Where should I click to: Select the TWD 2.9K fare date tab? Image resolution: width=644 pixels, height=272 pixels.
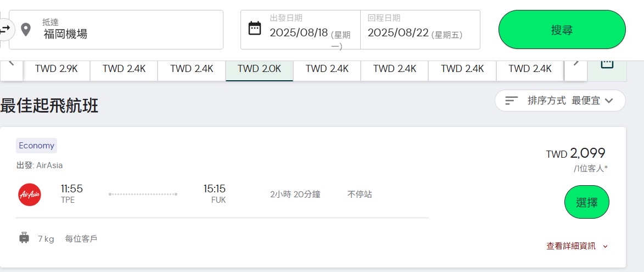[x=55, y=69]
